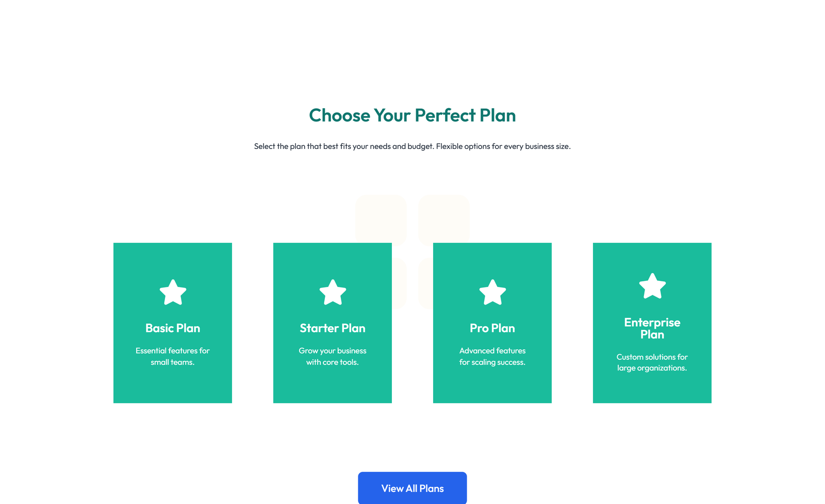Click the Pro Plan heading
Image resolution: width=825 pixels, height=504 pixels.
click(x=492, y=328)
